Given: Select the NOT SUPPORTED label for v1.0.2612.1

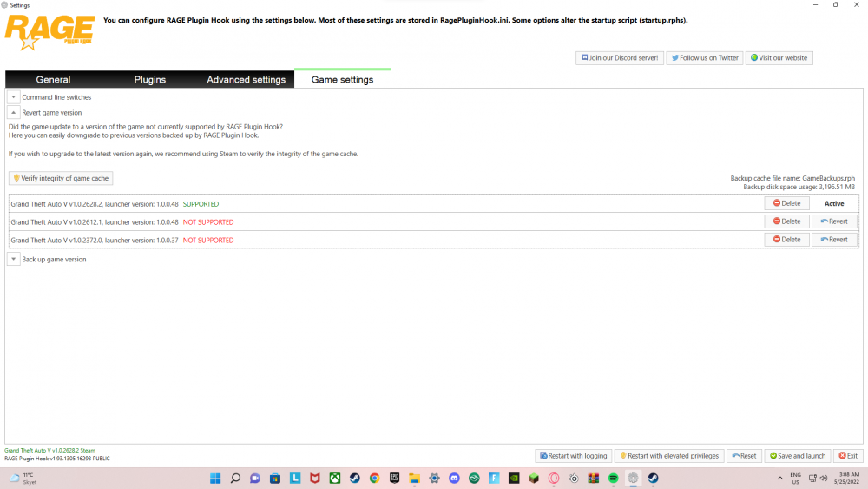Looking at the screenshot, I should coord(208,222).
